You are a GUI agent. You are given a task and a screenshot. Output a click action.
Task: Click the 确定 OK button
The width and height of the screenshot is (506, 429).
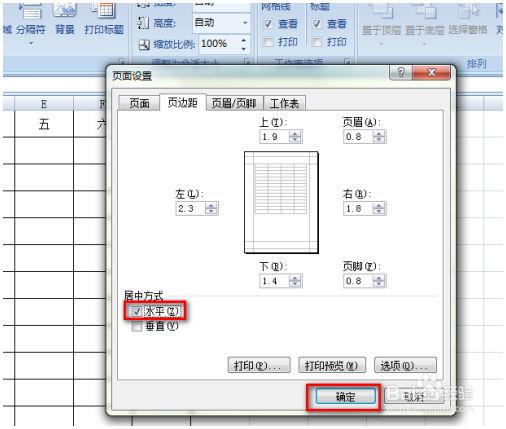click(x=345, y=397)
